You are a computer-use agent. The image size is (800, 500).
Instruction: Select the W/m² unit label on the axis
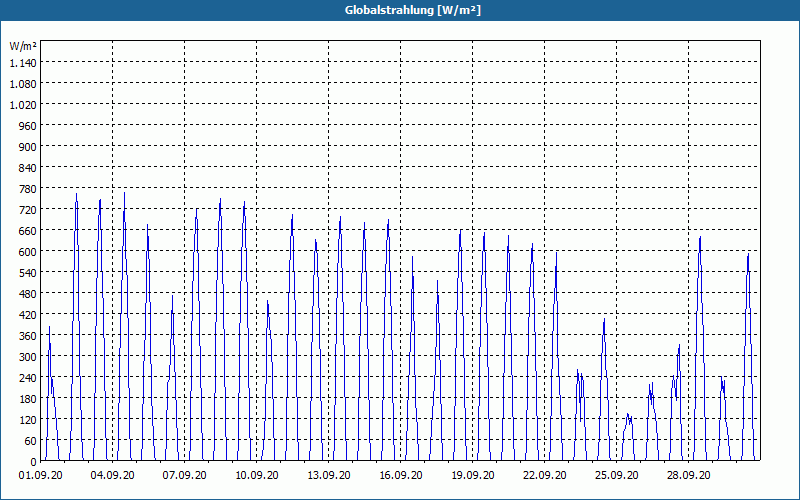click(23, 46)
